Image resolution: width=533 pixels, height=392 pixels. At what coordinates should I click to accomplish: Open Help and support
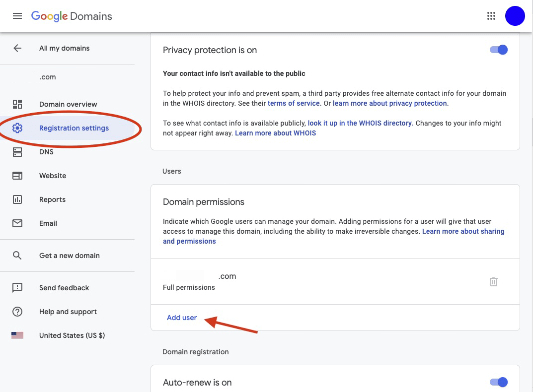pos(68,312)
